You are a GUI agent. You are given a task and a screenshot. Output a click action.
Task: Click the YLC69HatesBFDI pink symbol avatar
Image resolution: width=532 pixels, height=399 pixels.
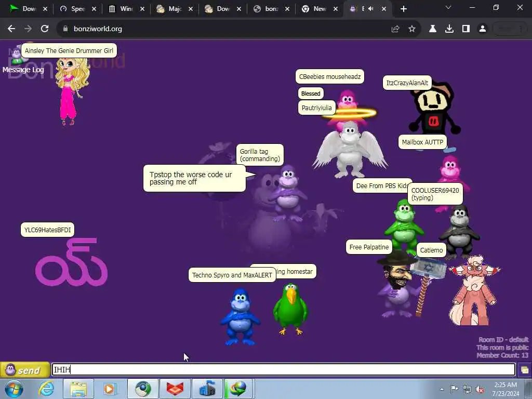pyautogui.click(x=71, y=262)
